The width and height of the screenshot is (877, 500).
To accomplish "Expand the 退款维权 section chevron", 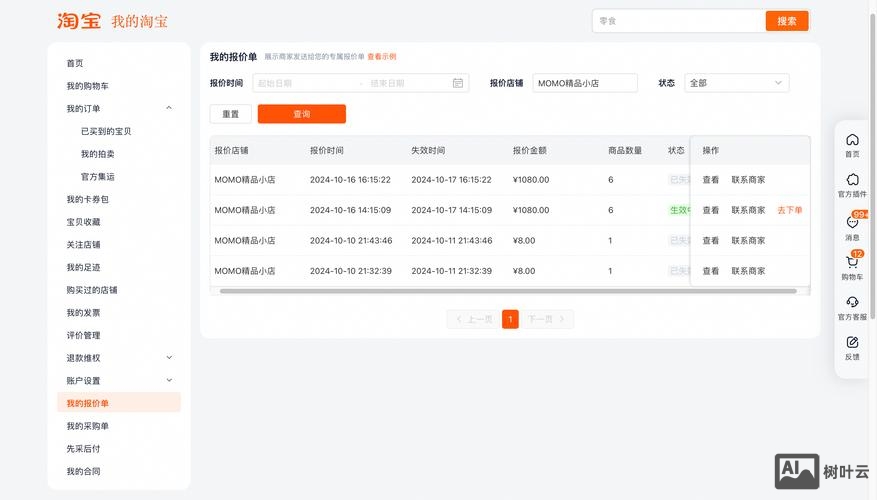I will 169,357.
